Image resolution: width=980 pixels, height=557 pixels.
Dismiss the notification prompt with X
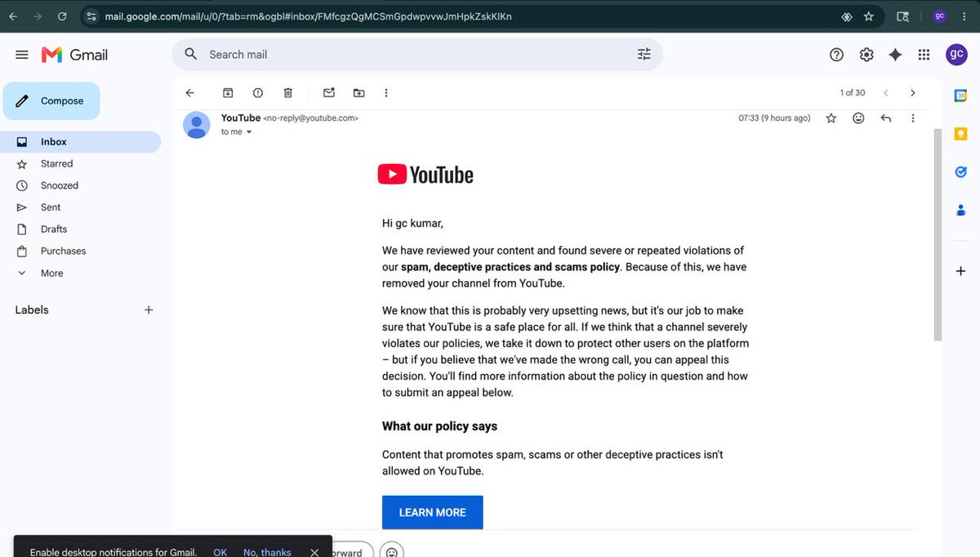(x=314, y=552)
